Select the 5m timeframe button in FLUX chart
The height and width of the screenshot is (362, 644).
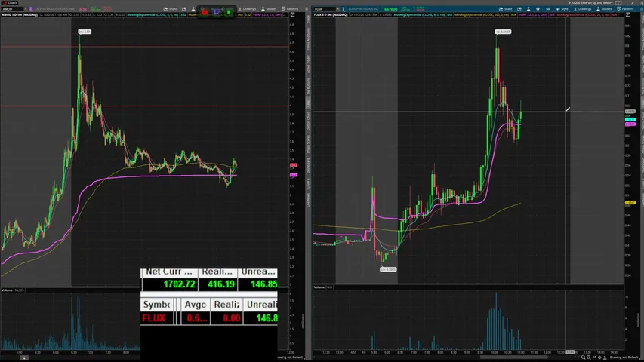click(547, 8)
